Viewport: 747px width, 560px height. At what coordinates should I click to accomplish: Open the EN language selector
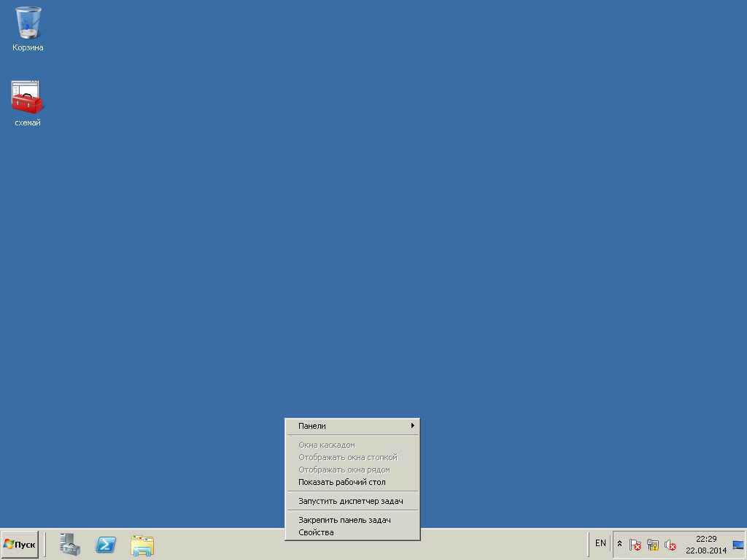click(600, 543)
